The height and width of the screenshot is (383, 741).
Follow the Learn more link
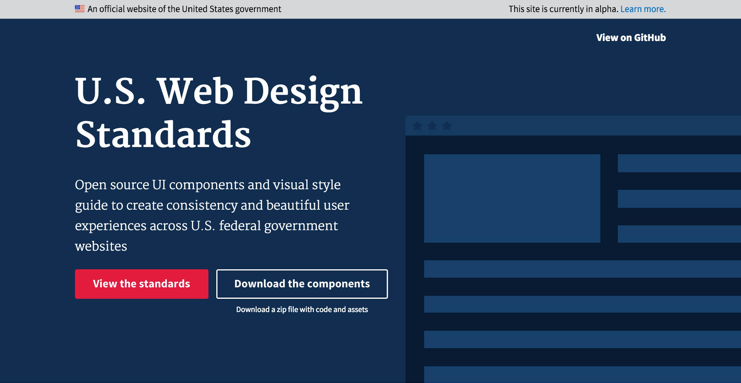643,9
